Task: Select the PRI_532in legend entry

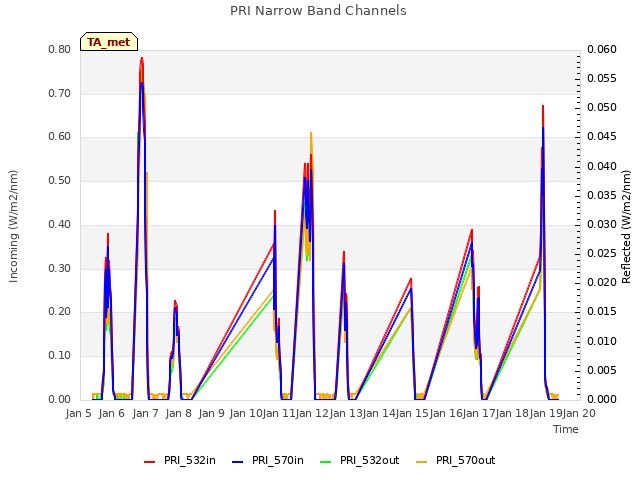Action: (180, 461)
